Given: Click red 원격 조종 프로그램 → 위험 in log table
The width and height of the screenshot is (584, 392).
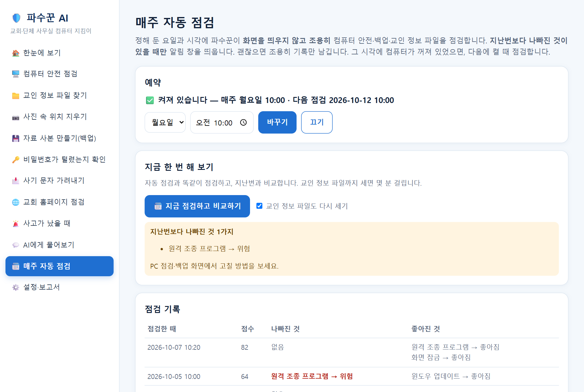Looking at the screenshot, I should click(312, 377).
